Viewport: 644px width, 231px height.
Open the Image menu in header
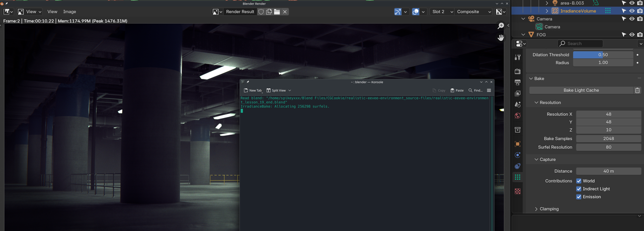[x=69, y=12]
